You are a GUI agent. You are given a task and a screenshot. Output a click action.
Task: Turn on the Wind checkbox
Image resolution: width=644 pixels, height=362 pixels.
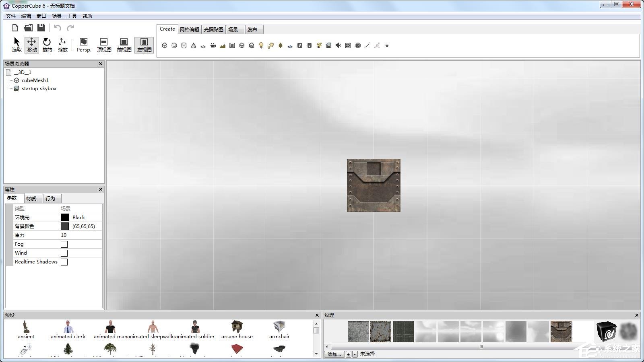(x=64, y=253)
